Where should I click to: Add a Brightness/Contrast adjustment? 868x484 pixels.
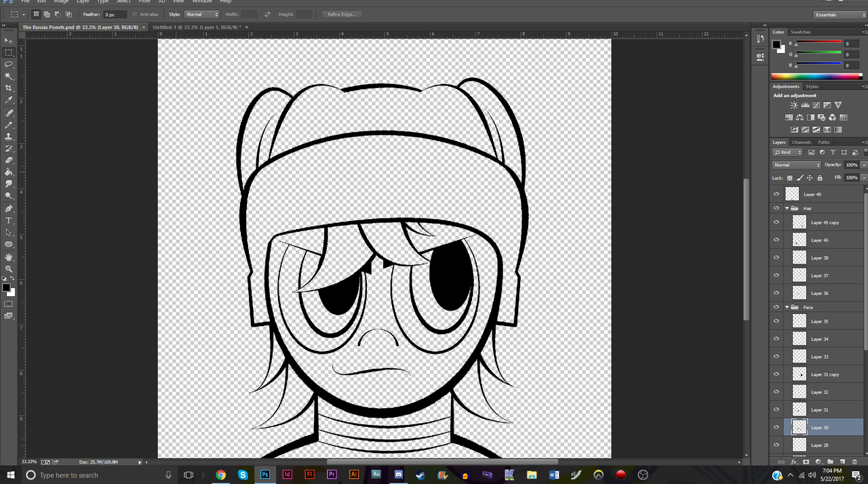(794, 105)
